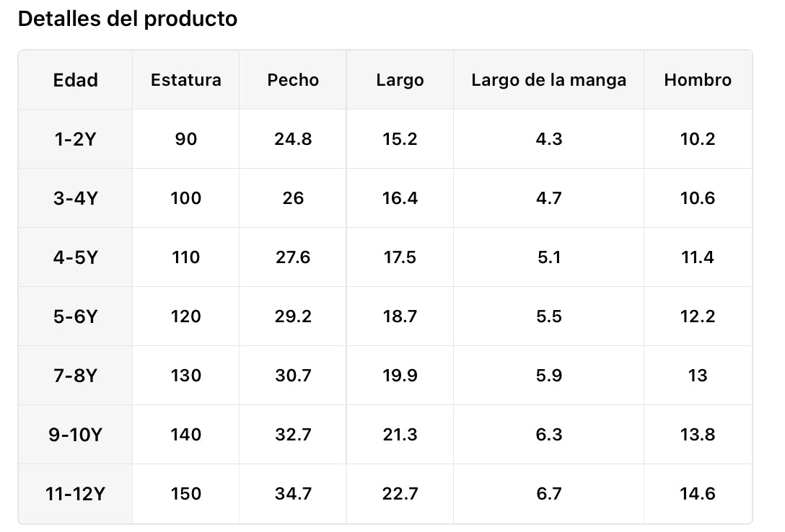The image size is (785, 532).
Task: Click the Estatura column header
Action: point(186,80)
